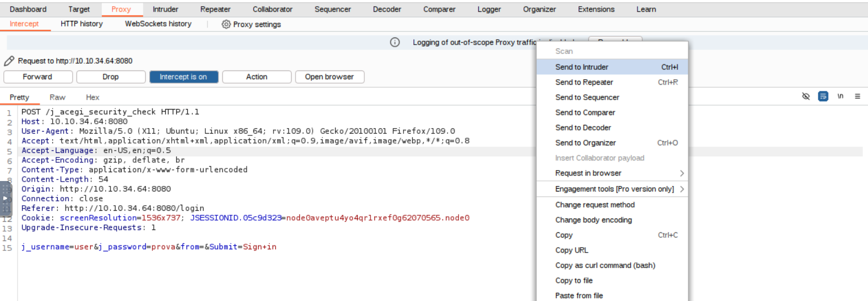Click the pencil edit icon beside Request to

[x=9, y=61]
